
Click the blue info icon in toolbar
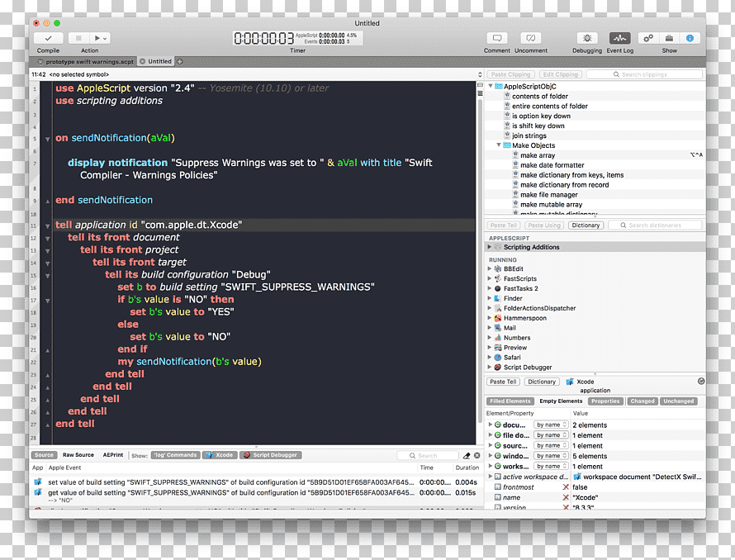pos(690,38)
